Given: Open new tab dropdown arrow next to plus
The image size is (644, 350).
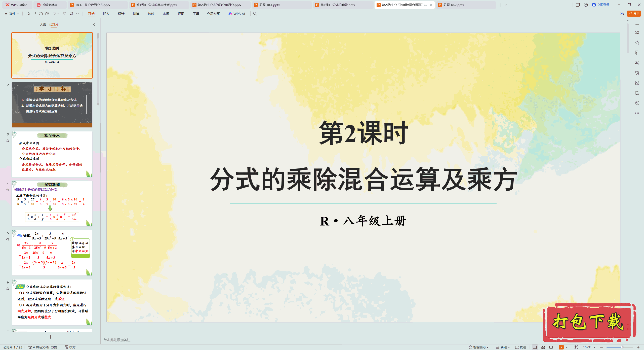Looking at the screenshot, I should pyautogui.click(x=506, y=5).
